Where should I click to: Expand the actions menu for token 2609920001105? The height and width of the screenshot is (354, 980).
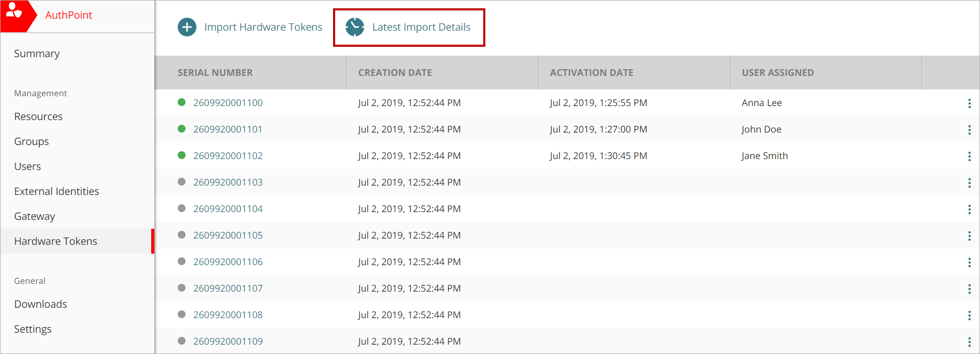click(969, 236)
